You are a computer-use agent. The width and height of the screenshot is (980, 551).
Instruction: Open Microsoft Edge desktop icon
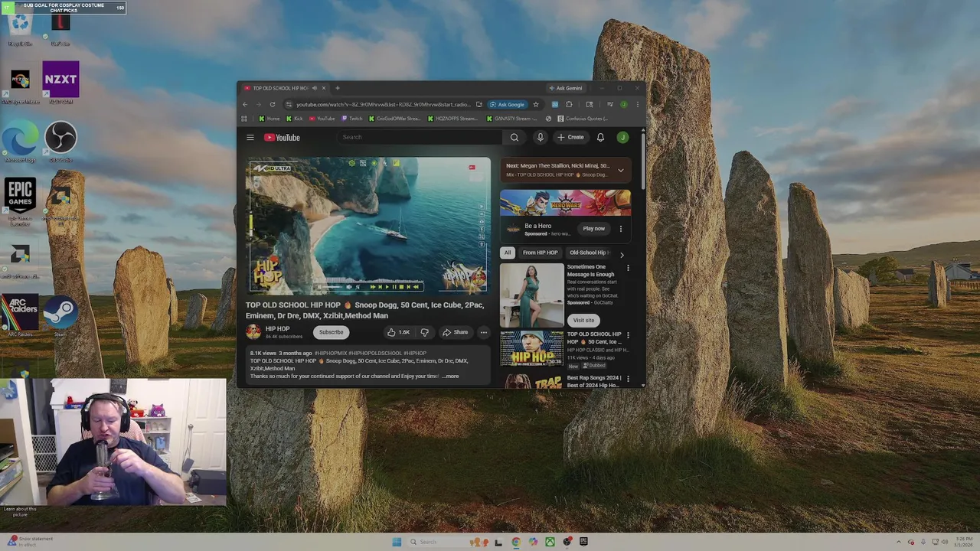click(20, 142)
